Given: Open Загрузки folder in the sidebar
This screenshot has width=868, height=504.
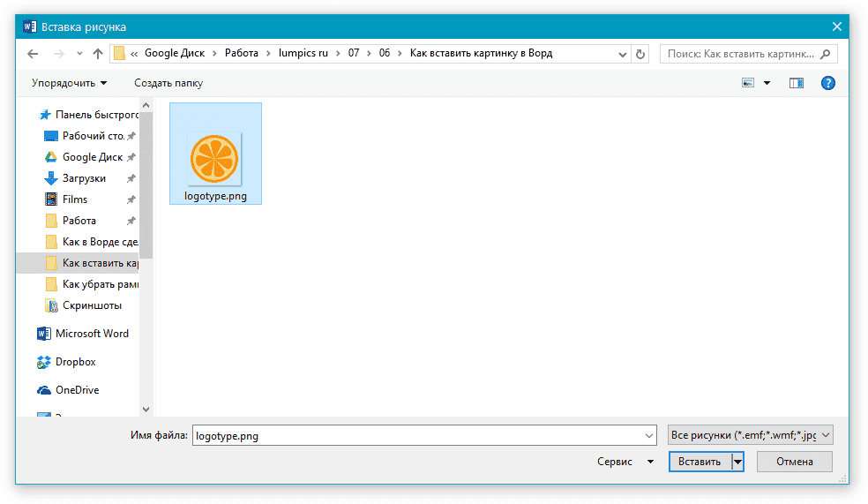Looking at the screenshot, I should coord(90,178).
